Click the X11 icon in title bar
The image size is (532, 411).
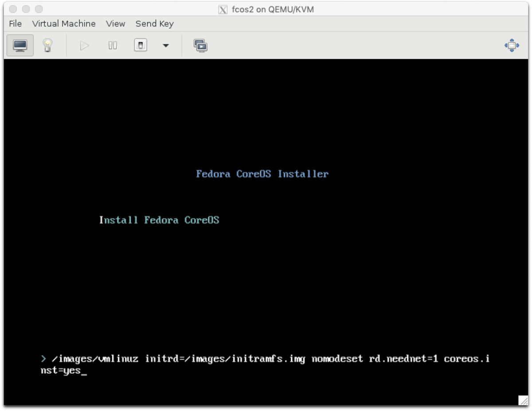tap(223, 9)
